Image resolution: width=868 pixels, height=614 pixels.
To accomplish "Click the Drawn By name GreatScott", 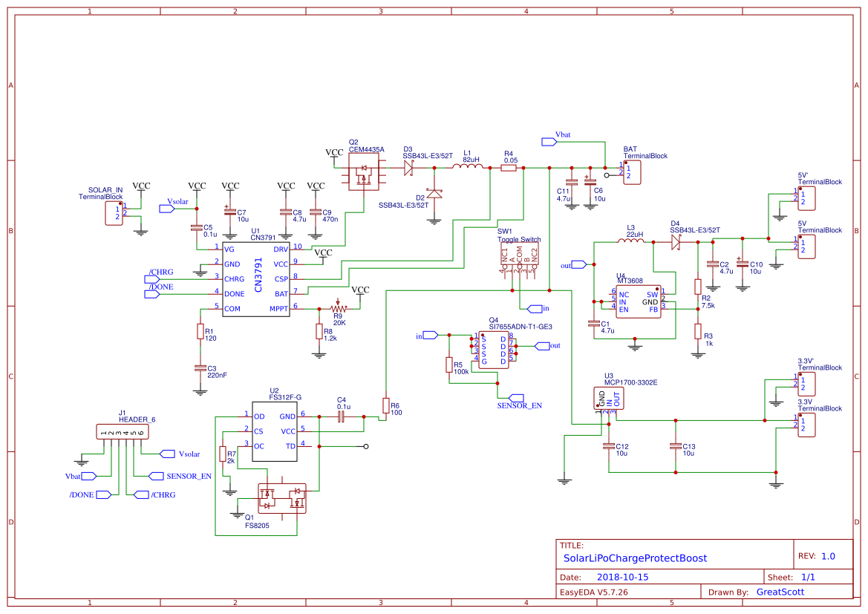I will [x=780, y=592].
